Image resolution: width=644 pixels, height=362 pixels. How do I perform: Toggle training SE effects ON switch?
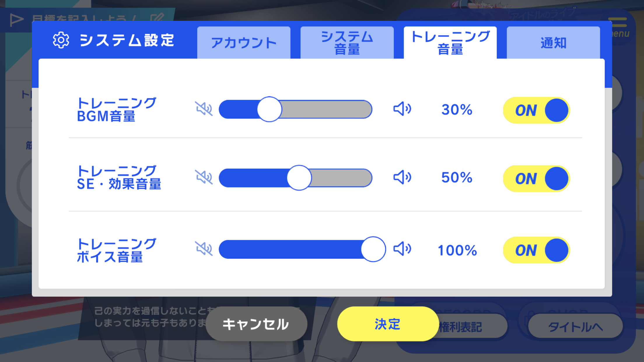tap(536, 178)
